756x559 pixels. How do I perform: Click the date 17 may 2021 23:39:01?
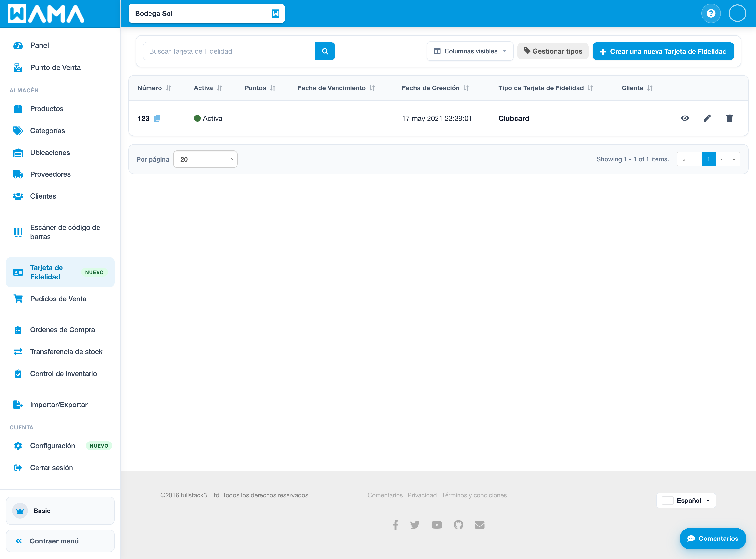point(436,118)
